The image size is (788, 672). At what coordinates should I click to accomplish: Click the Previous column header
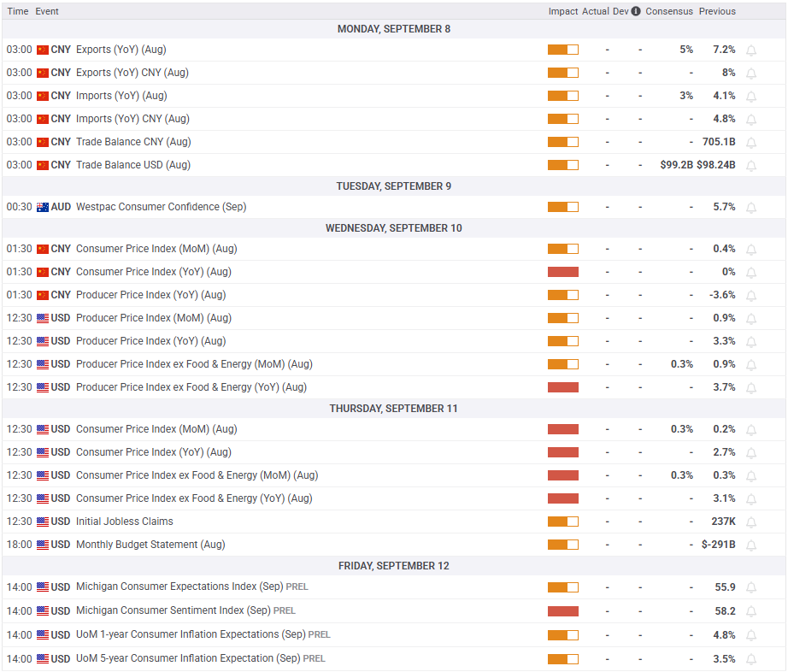[x=717, y=11]
